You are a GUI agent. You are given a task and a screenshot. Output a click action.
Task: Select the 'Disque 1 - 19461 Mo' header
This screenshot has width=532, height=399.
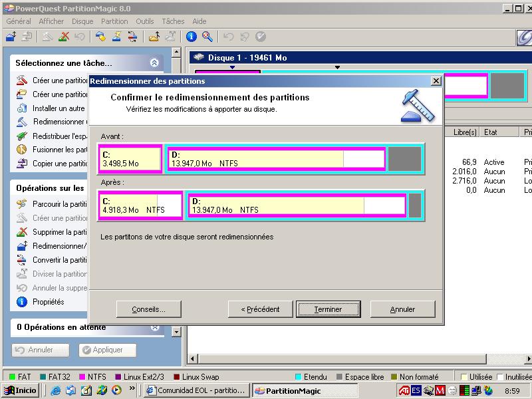pyautogui.click(x=360, y=58)
